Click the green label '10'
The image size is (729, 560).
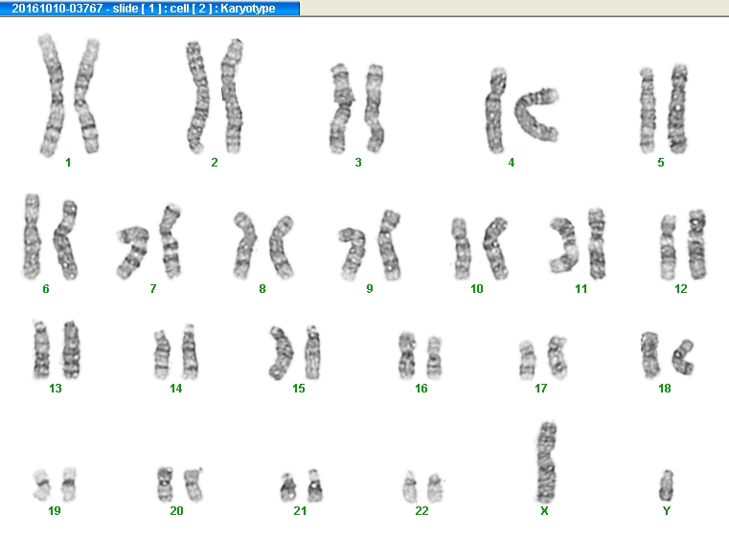tap(477, 289)
